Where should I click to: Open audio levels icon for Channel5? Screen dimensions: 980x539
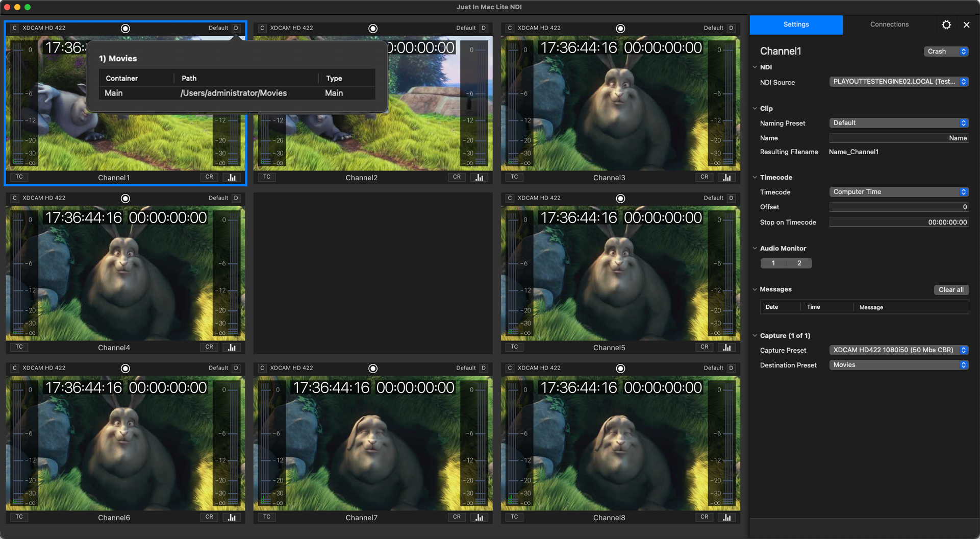click(727, 347)
